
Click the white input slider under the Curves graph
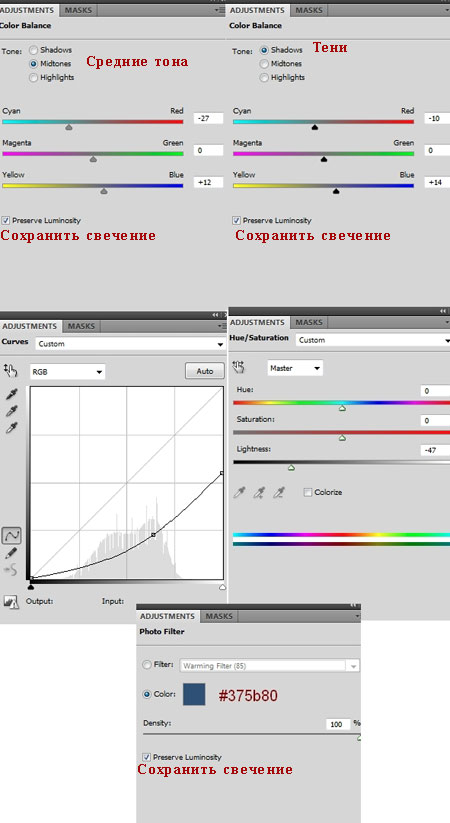(222, 587)
